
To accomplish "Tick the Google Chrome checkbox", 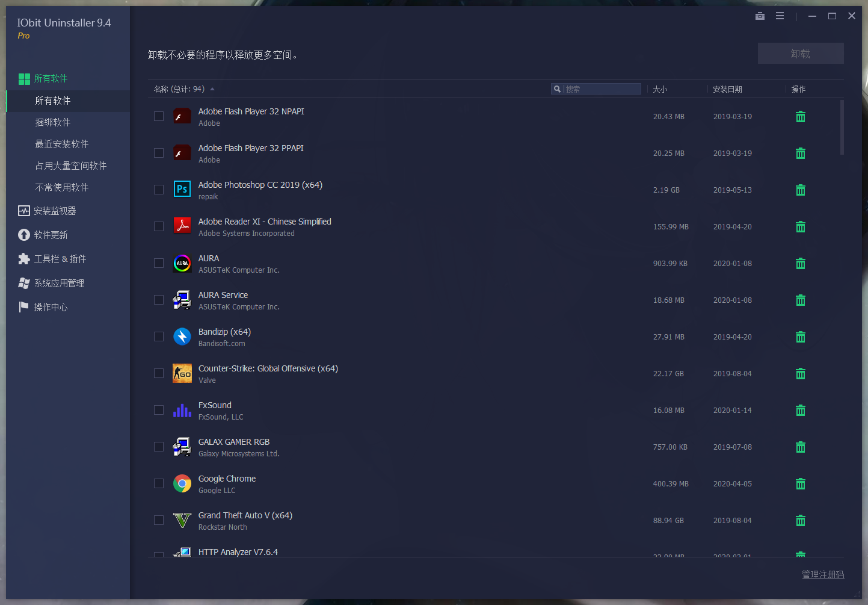I will [159, 483].
